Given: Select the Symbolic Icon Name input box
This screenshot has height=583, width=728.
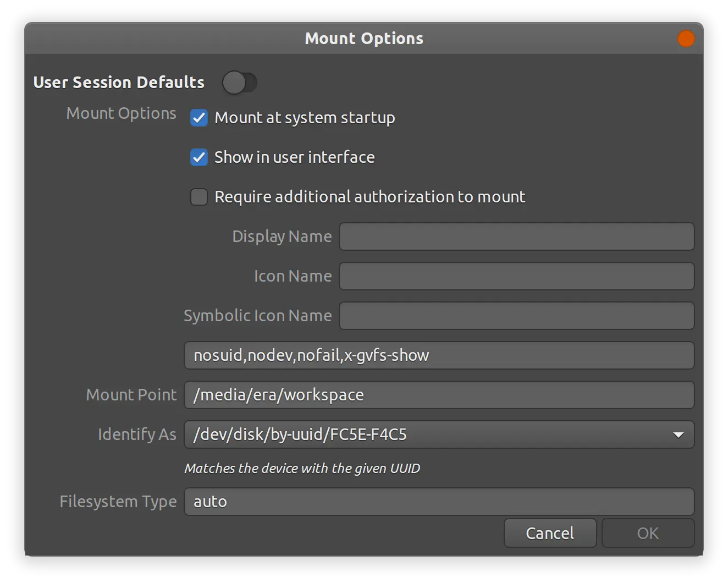Looking at the screenshot, I should point(516,316).
